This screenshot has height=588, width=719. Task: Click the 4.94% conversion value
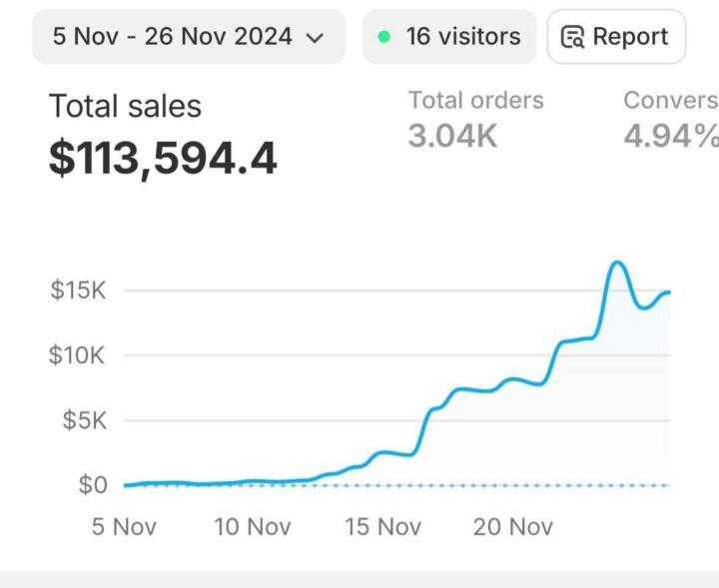[670, 135]
